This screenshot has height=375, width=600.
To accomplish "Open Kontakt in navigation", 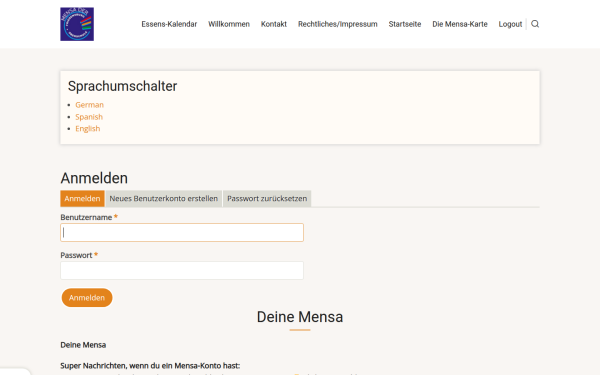I will (274, 24).
